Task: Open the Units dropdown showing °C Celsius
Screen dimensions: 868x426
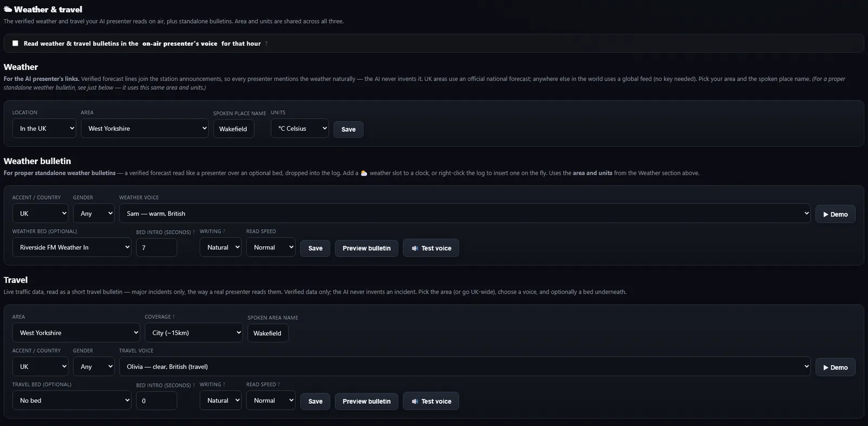Action: pyautogui.click(x=300, y=129)
